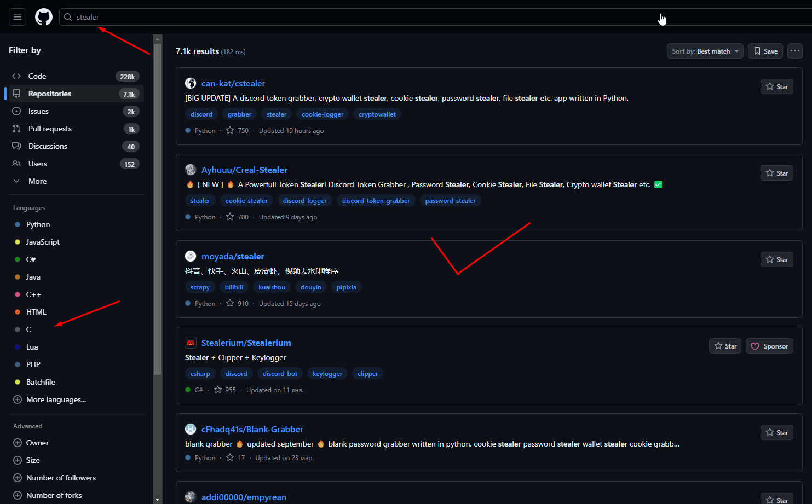812x504 pixels.
Task: Open the three-dots overflow menu near Sort
Action: point(794,50)
